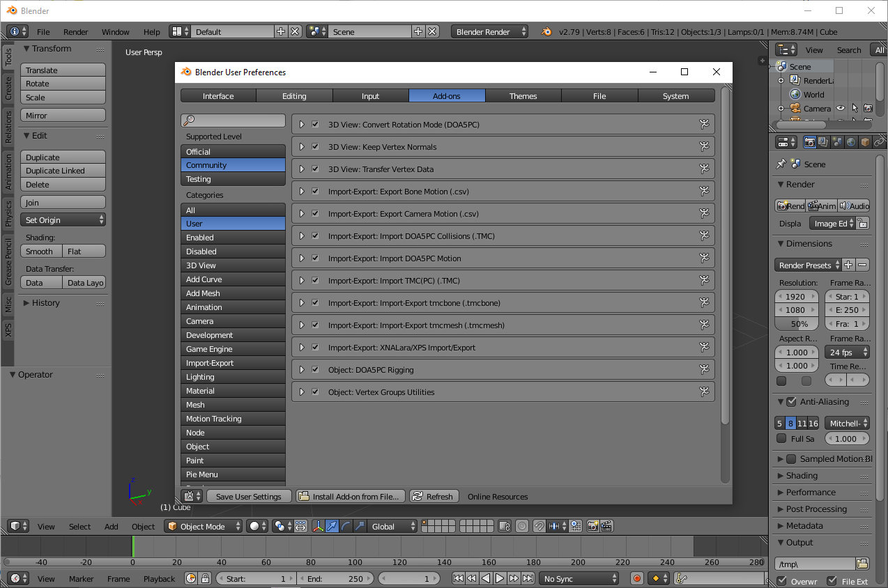Image resolution: width=888 pixels, height=588 pixels.
Task: Click the proportional editing circle icon in 3D header
Action: pyautogui.click(x=522, y=526)
